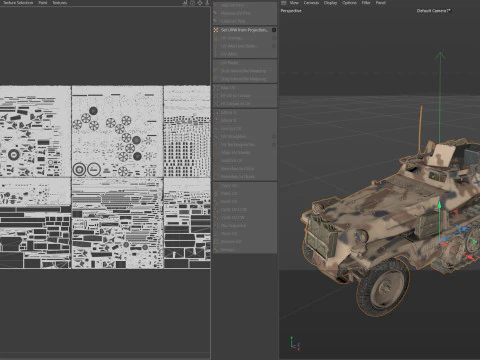480x360 pixels.
Task: Choose Remap command at list bottom
Action: pyautogui.click(x=245, y=250)
